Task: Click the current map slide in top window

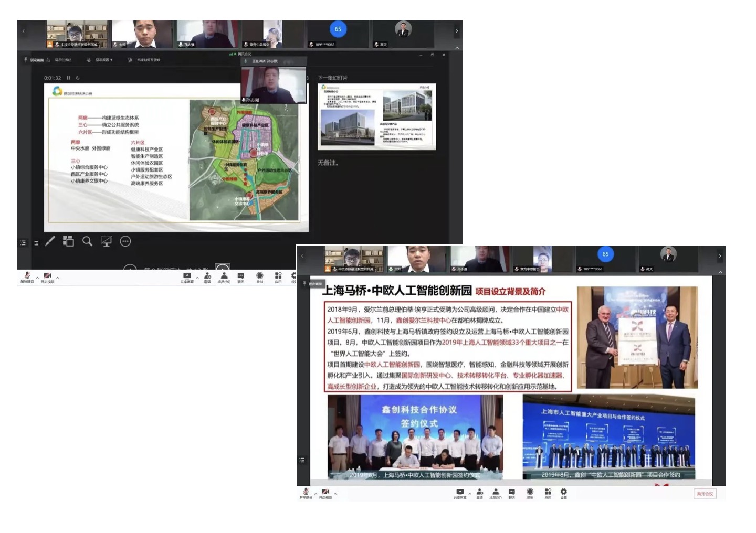Action: click(x=176, y=157)
